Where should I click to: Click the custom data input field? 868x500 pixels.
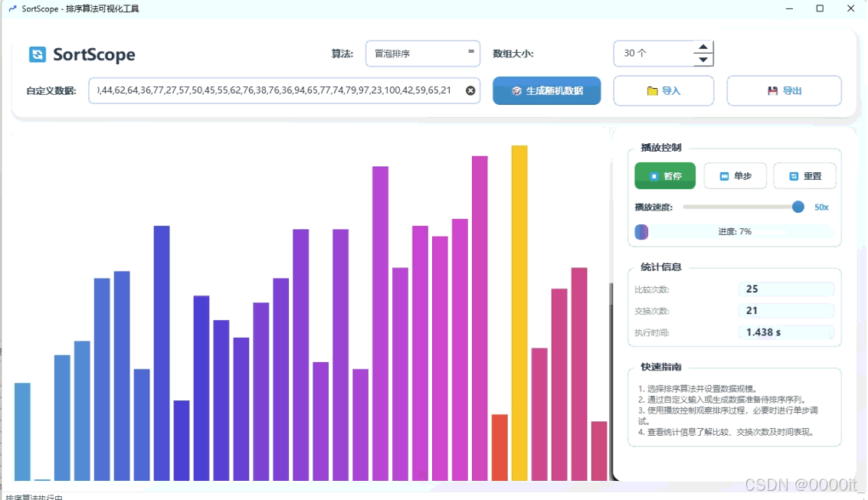284,90
